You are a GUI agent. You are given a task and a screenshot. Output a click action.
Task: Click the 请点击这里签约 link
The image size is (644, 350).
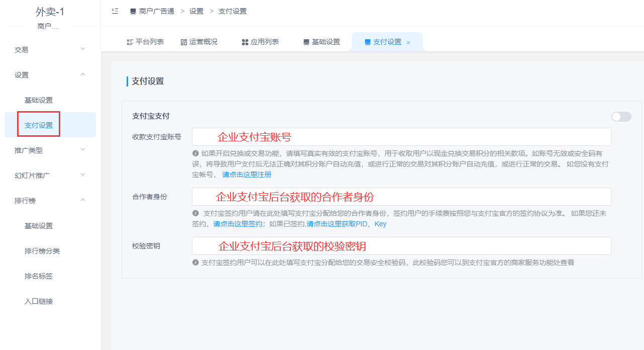[238, 224]
